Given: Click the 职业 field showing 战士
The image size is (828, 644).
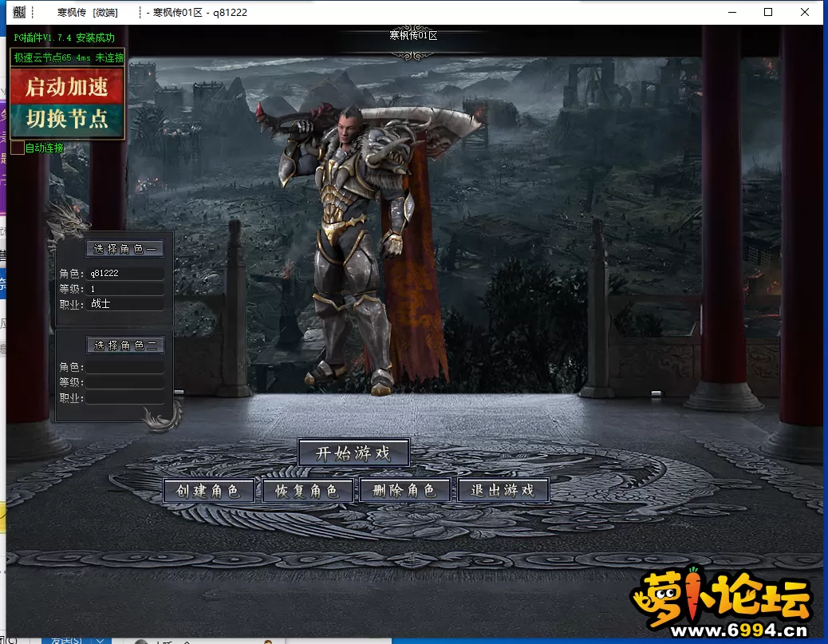Looking at the screenshot, I should point(126,304).
